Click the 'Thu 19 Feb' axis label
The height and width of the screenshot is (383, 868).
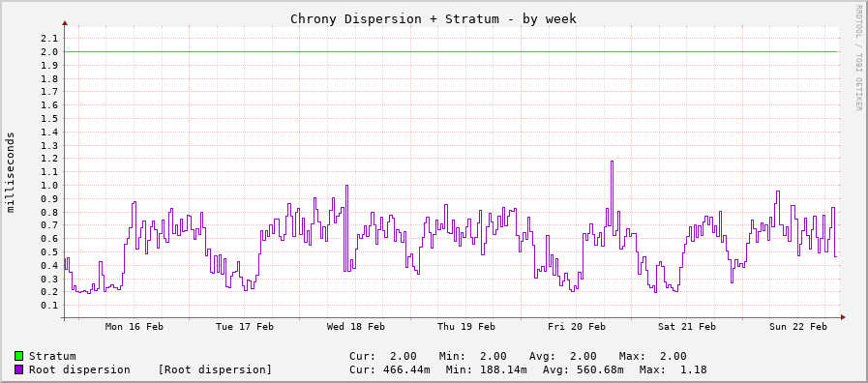[x=466, y=327]
